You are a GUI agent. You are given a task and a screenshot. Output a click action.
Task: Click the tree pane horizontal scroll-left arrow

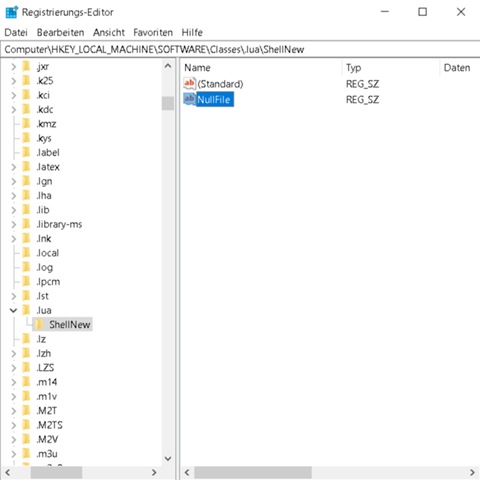pyautogui.click(x=8, y=472)
